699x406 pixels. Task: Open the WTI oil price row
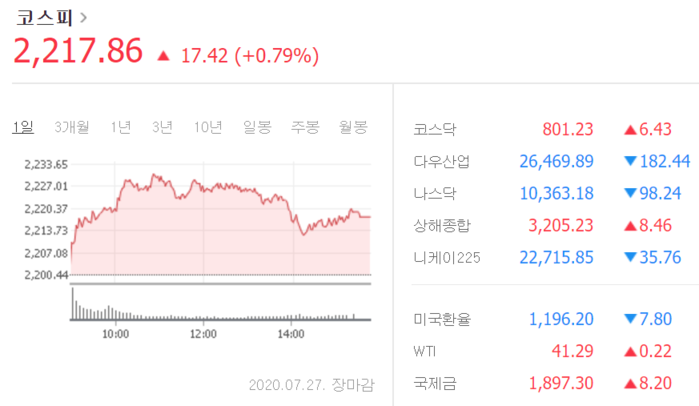pyautogui.click(x=424, y=352)
